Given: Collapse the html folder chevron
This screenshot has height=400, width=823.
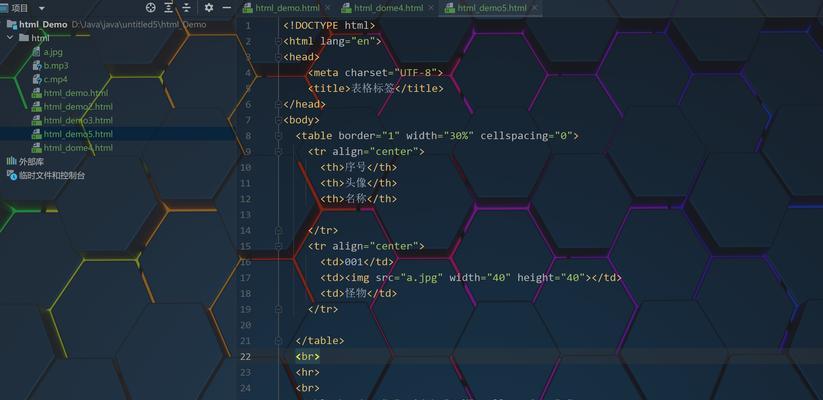Looking at the screenshot, I should [10, 38].
